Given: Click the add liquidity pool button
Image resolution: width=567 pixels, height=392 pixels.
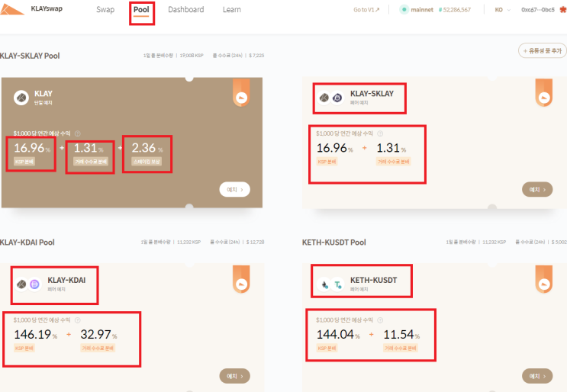Looking at the screenshot, I should coord(543,50).
